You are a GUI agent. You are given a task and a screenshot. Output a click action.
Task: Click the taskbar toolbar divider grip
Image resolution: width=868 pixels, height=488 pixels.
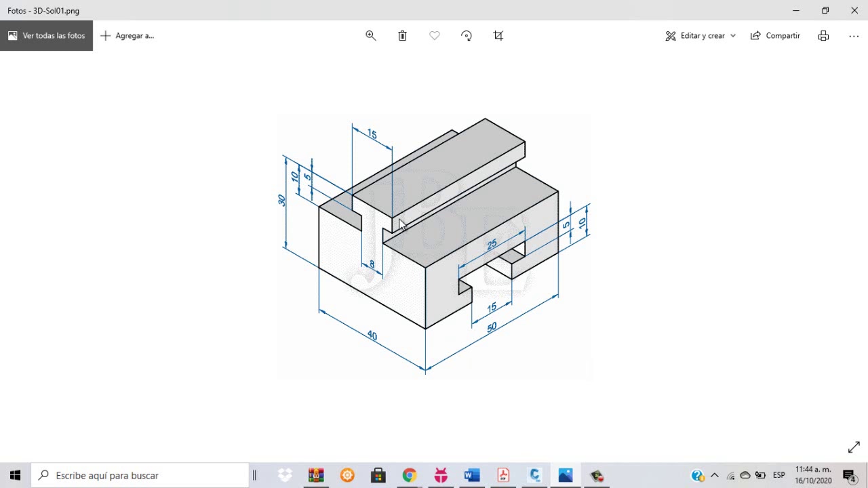(x=254, y=475)
